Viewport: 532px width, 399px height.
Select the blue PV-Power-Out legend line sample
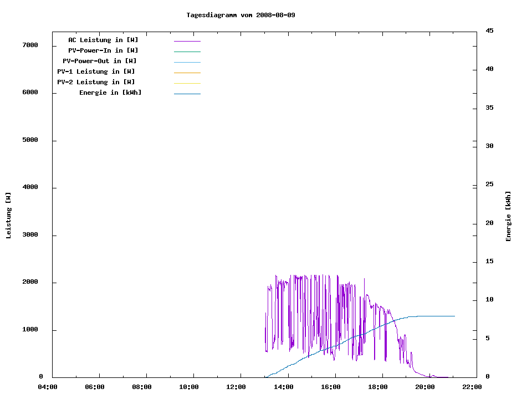(x=187, y=62)
